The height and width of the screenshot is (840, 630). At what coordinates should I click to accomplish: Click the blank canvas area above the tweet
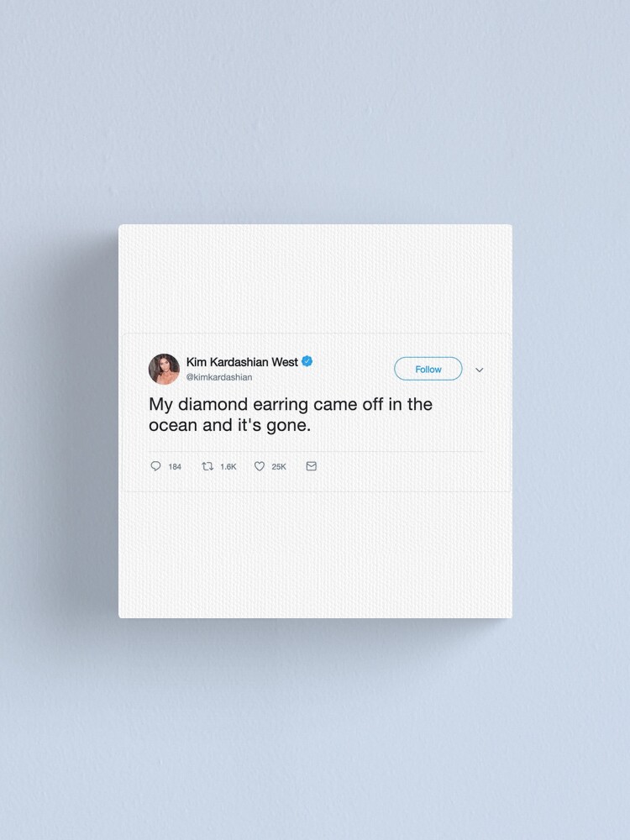[315, 279]
